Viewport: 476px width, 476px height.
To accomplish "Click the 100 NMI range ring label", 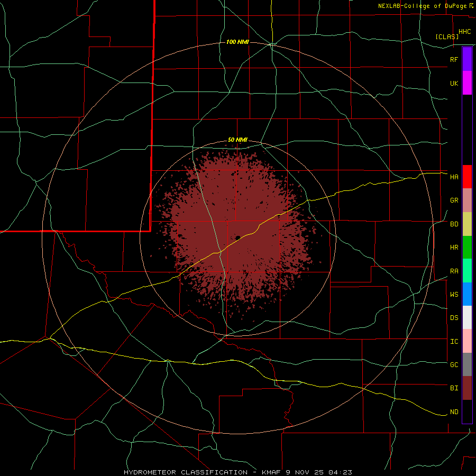I will pyautogui.click(x=237, y=42).
